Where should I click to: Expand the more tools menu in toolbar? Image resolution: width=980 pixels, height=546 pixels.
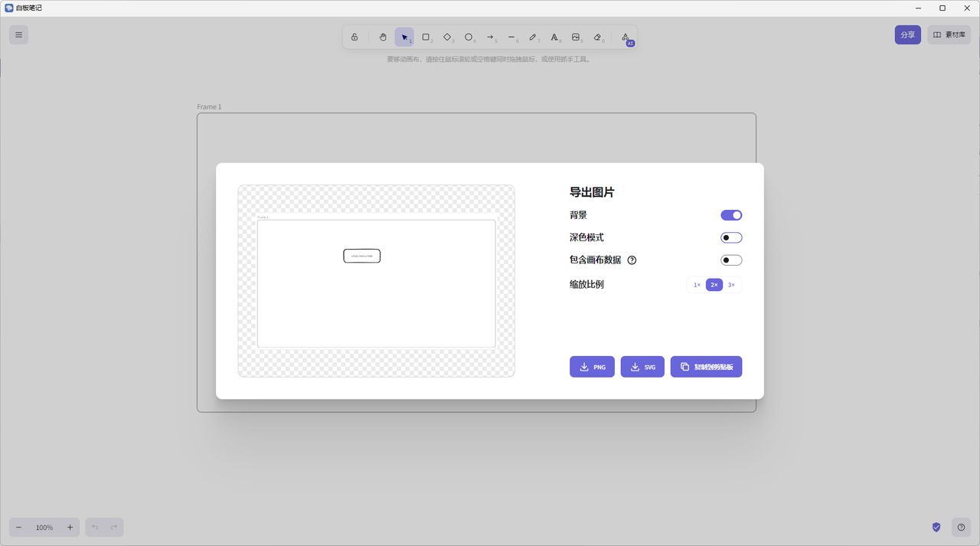[x=626, y=37]
